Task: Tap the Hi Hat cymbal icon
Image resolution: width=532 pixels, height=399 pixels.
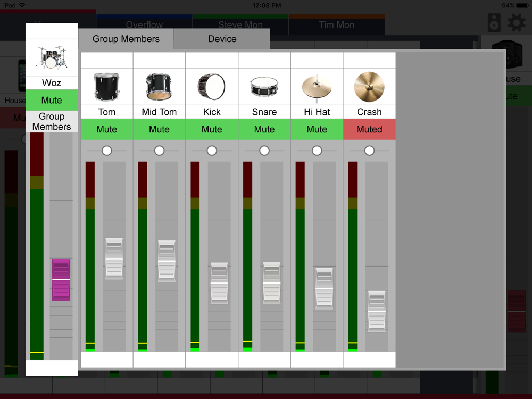Action: tap(317, 88)
